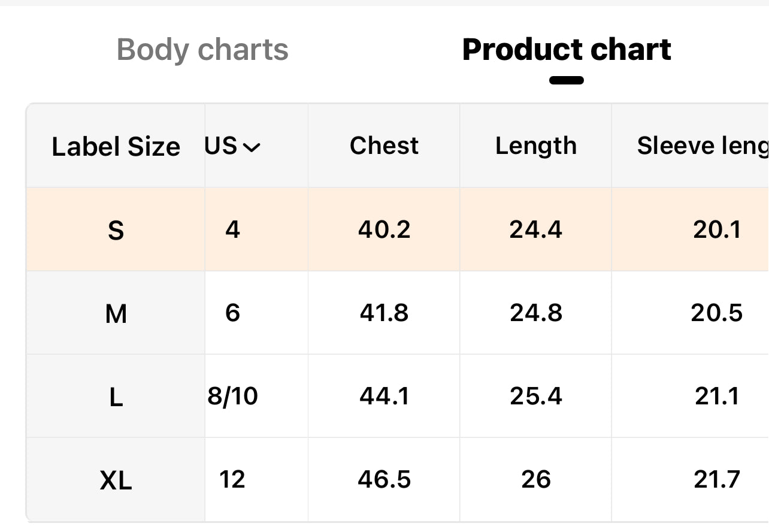The image size is (769, 532).
Task: Click the 8/10 US size cell
Action: (x=232, y=396)
